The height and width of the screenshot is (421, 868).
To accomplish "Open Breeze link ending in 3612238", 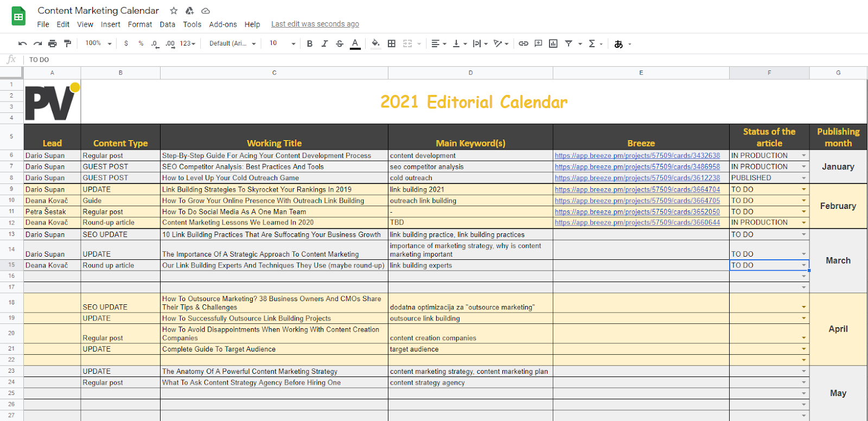I will pos(637,178).
